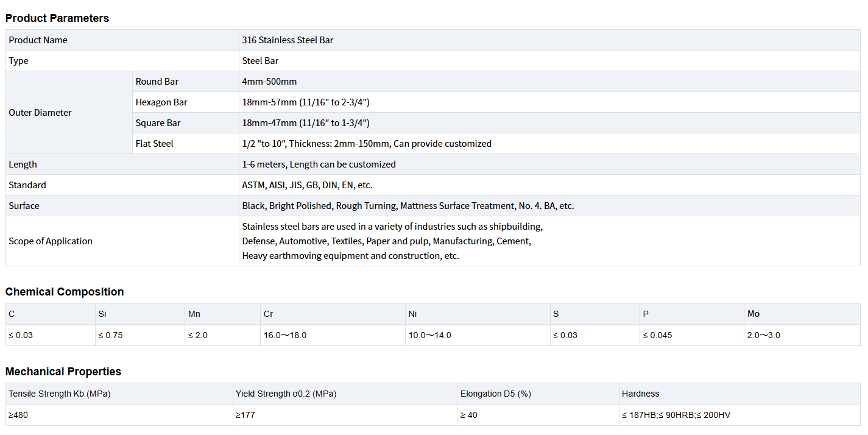
Task: Select the Scope of Application label
Action: [51, 241]
